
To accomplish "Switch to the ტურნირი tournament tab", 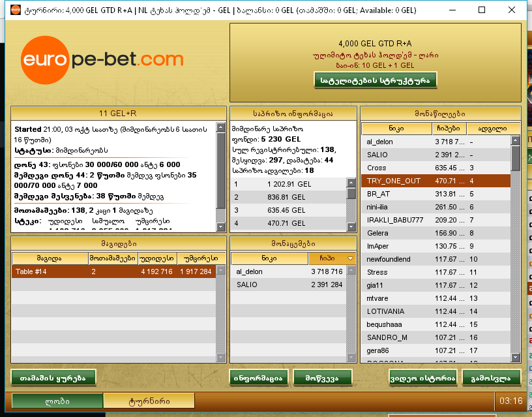I will (x=149, y=401).
